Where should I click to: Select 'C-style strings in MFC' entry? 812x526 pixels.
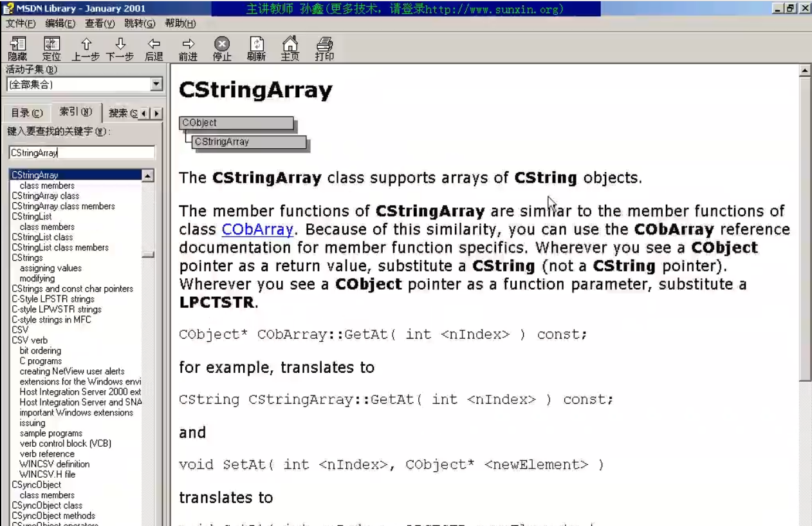pyautogui.click(x=51, y=319)
